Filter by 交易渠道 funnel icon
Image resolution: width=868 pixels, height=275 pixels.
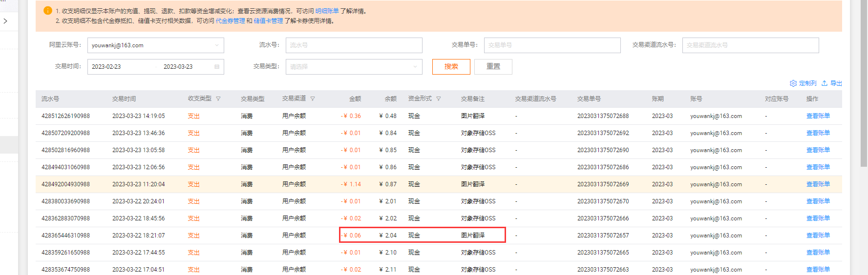pyautogui.click(x=313, y=99)
